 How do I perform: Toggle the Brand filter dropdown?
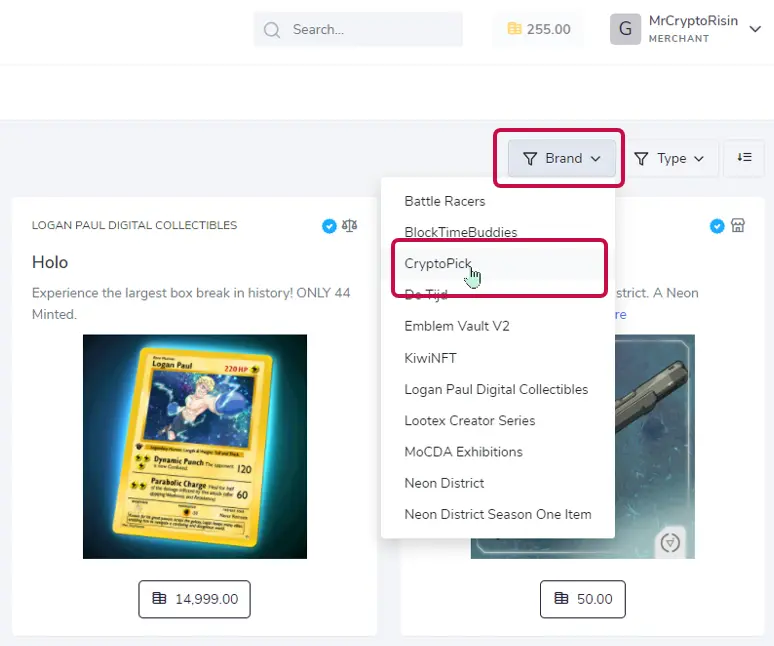562,158
